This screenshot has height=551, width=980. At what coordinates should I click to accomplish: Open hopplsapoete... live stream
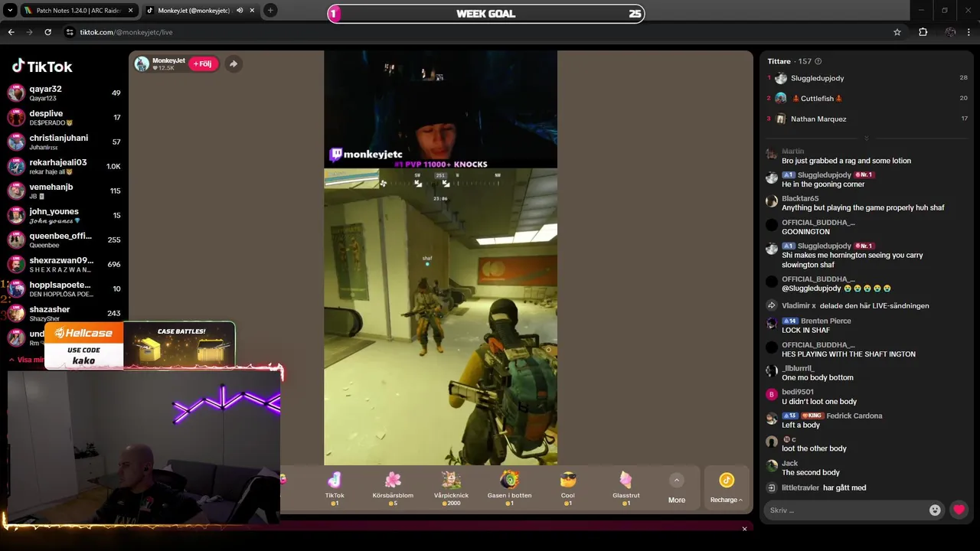64,289
